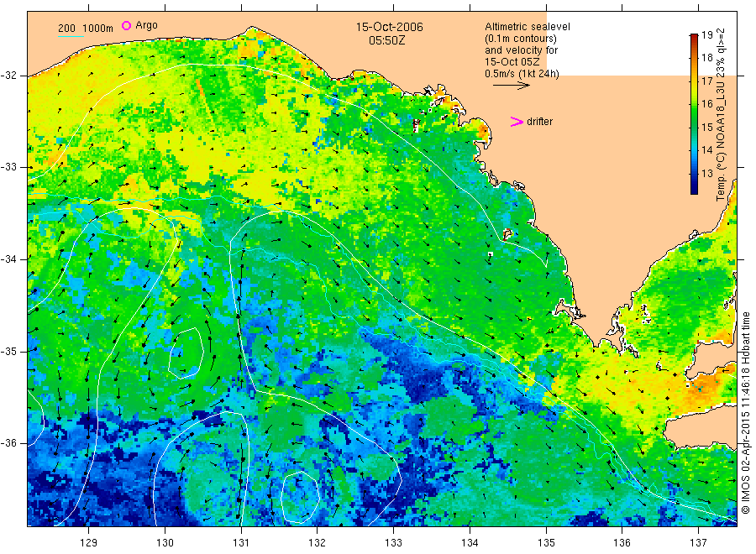This screenshot has width=756, height=554.
Task: Click the colorbar value 19
Action: tap(706, 34)
